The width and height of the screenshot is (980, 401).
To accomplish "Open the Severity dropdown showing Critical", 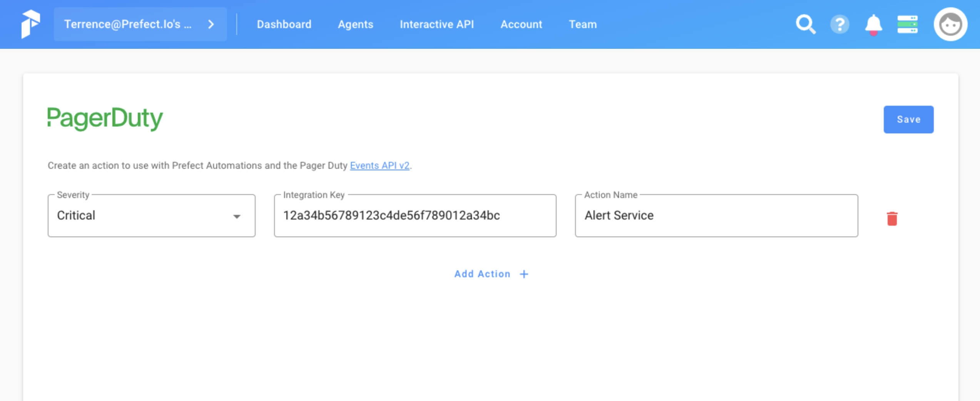I will (151, 215).
